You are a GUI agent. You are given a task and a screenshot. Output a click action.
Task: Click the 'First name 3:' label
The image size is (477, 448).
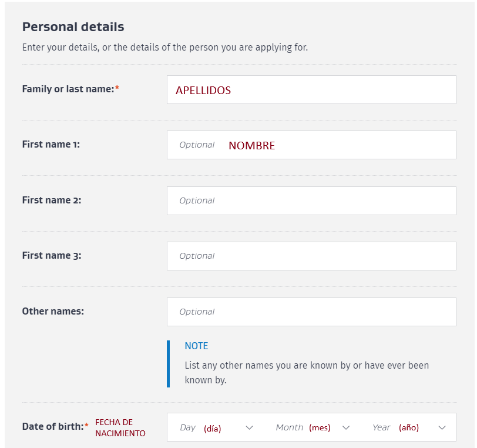click(51, 255)
